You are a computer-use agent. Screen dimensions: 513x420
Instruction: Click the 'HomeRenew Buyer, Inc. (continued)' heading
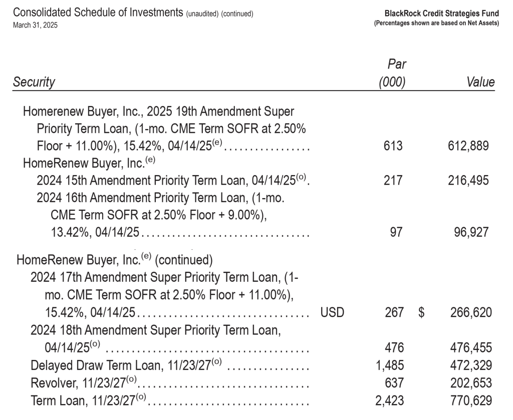pyautogui.click(x=115, y=260)
